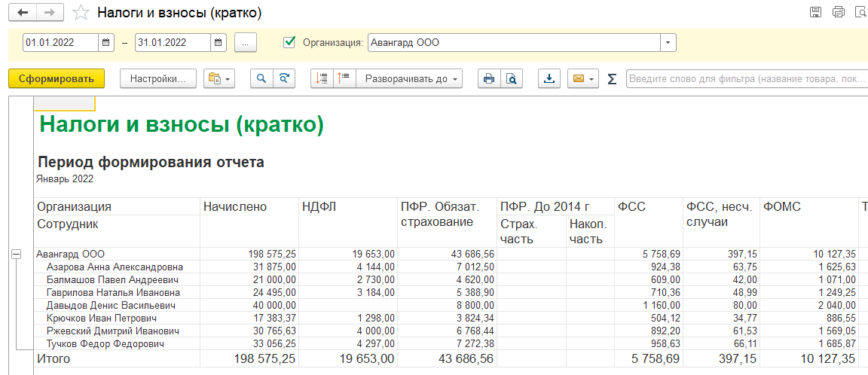Click the start date field 01.01.2022
868x375 pixels.
click(x=61, y=42)
